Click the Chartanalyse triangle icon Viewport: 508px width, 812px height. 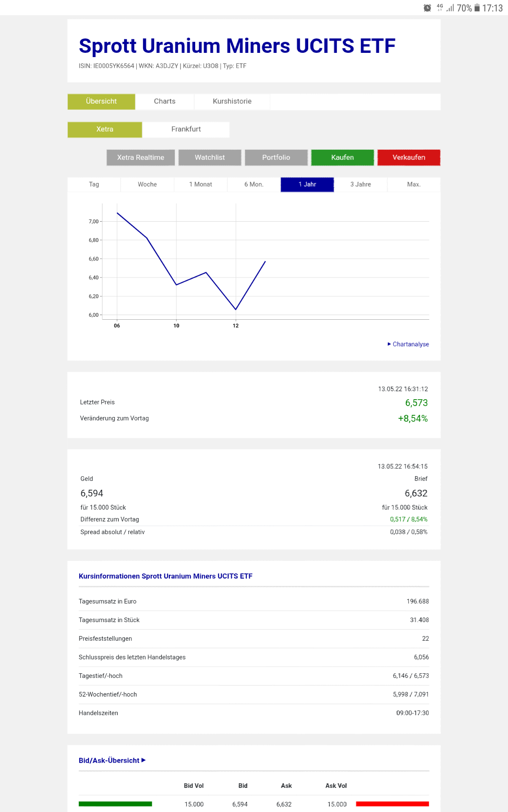pyautogui.click(x=389, y=344)
